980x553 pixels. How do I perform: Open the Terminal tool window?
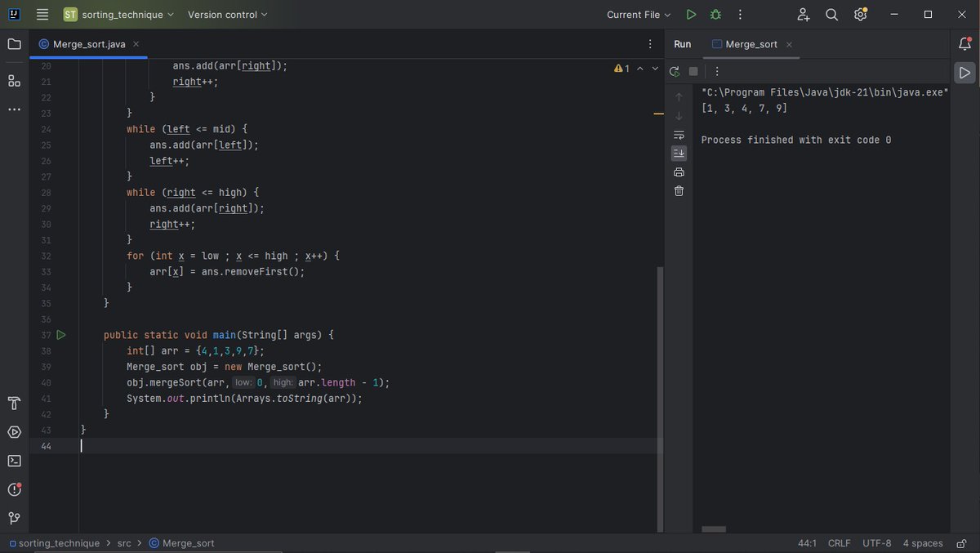[x=14, y=461]
